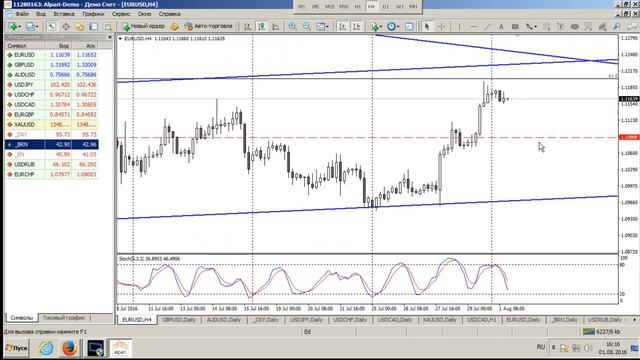Click the triangle beside EURUSD,H4 chart title
The image size is (640, 360).
click(120, 38)
